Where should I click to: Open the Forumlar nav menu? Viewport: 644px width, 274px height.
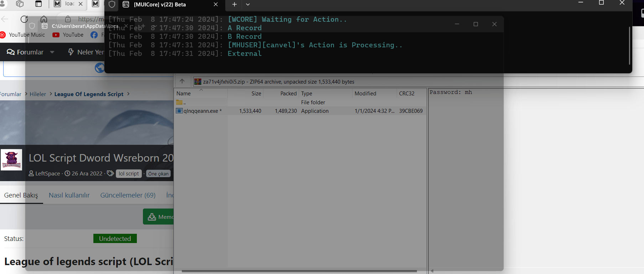(x=25, y=52)
